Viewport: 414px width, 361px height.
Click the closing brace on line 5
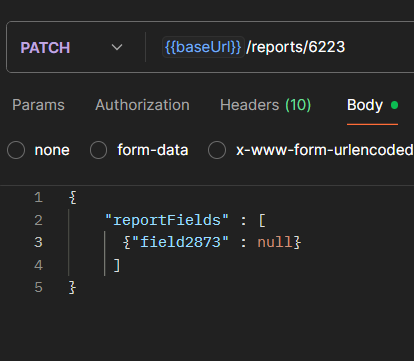coord(72,288)
